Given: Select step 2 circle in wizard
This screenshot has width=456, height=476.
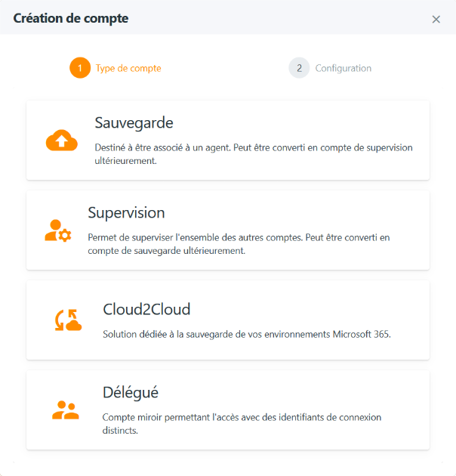Looking at the screenshot, I should (299, 68).
